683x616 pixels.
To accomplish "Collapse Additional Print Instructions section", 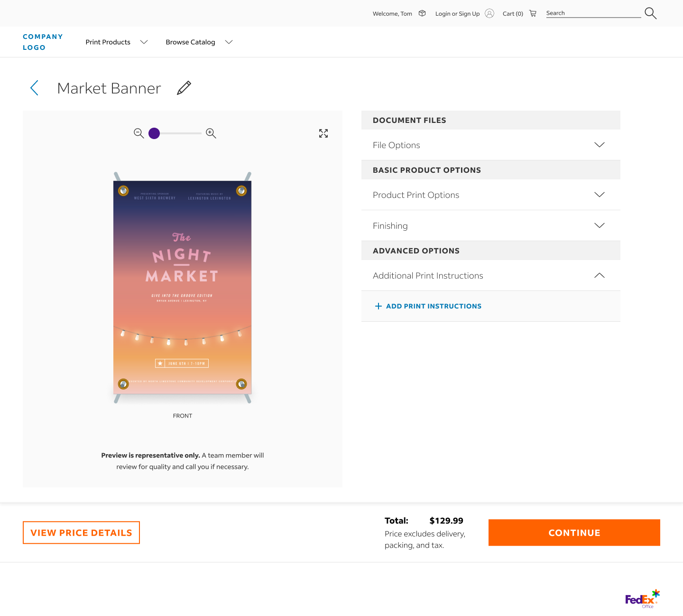I will coord(491,275).
